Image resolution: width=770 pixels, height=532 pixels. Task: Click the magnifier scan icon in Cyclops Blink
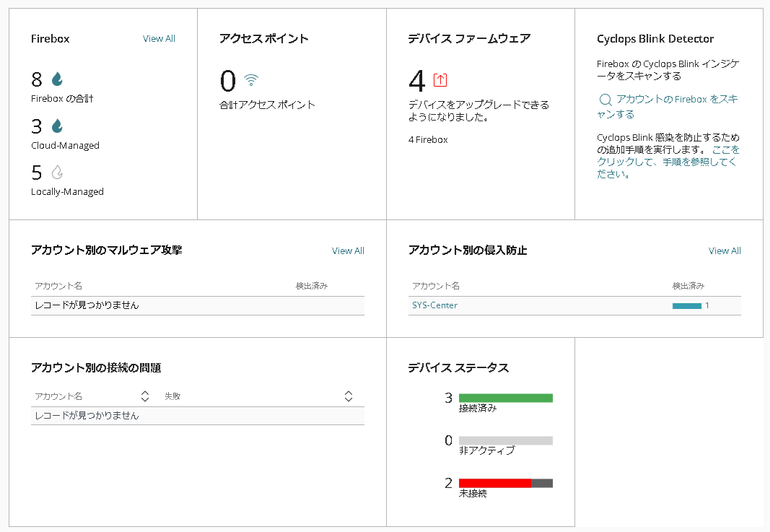605,100
